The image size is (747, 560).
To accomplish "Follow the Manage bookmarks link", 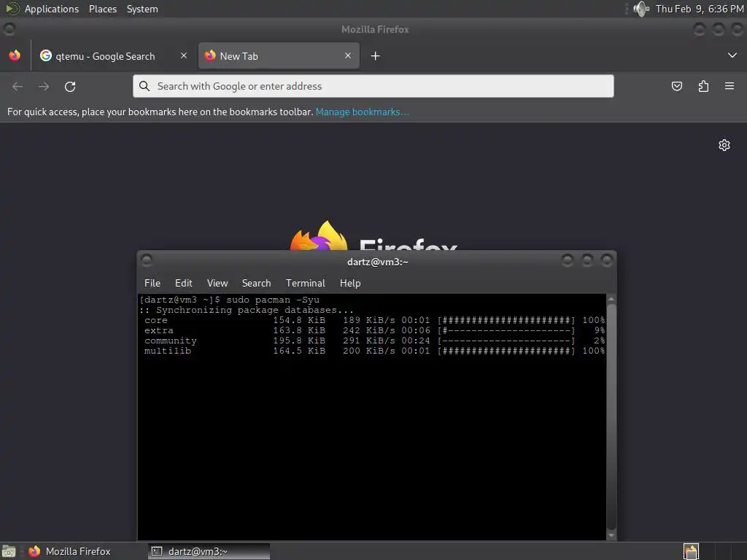I will [x=362, y=112].
